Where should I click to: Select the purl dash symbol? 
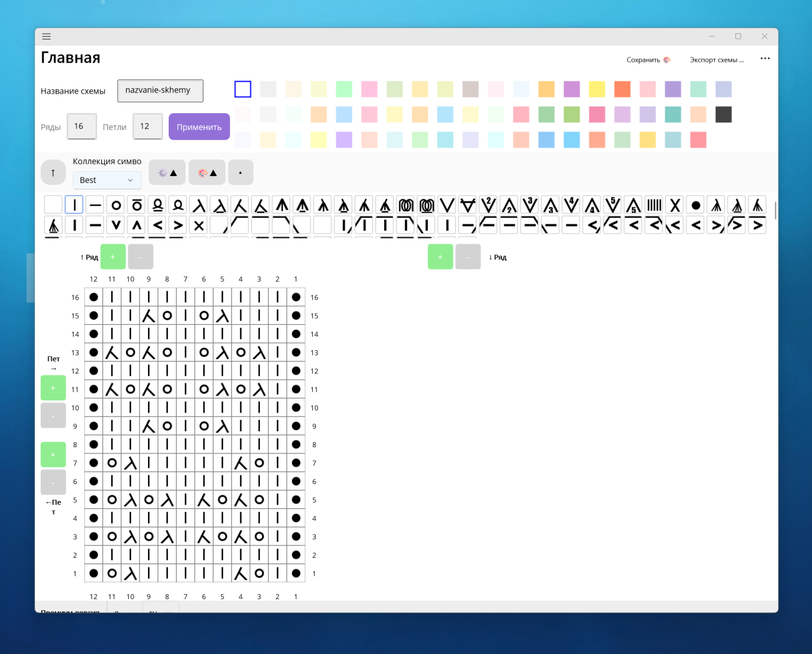(95, 204)
